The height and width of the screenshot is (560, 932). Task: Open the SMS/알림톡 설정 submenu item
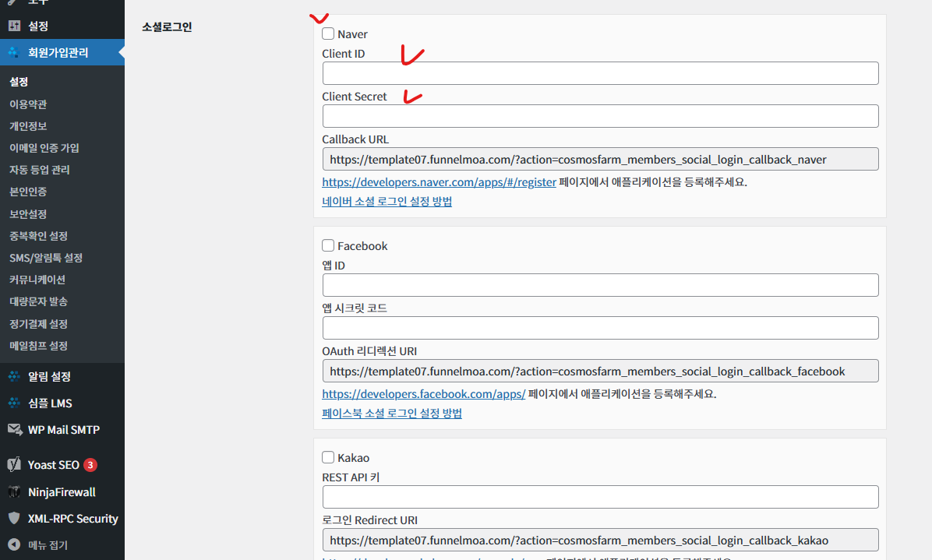click(46, 258)
